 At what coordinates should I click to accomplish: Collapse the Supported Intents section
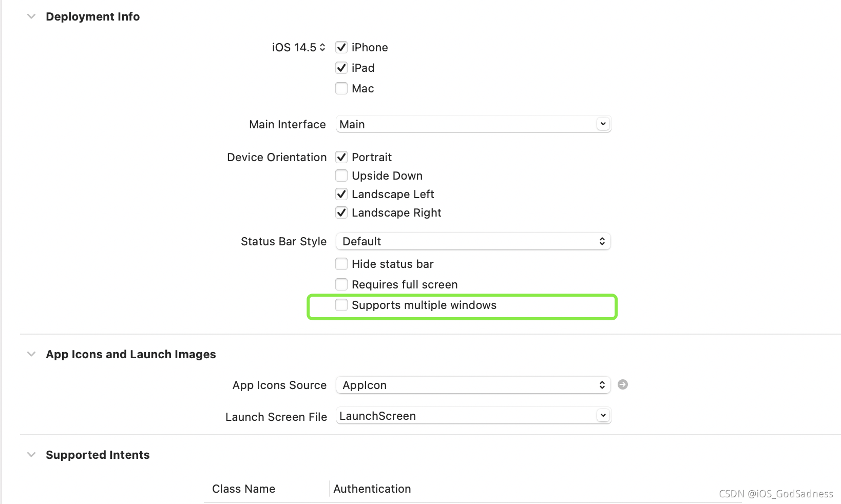[x=31, y=455]
